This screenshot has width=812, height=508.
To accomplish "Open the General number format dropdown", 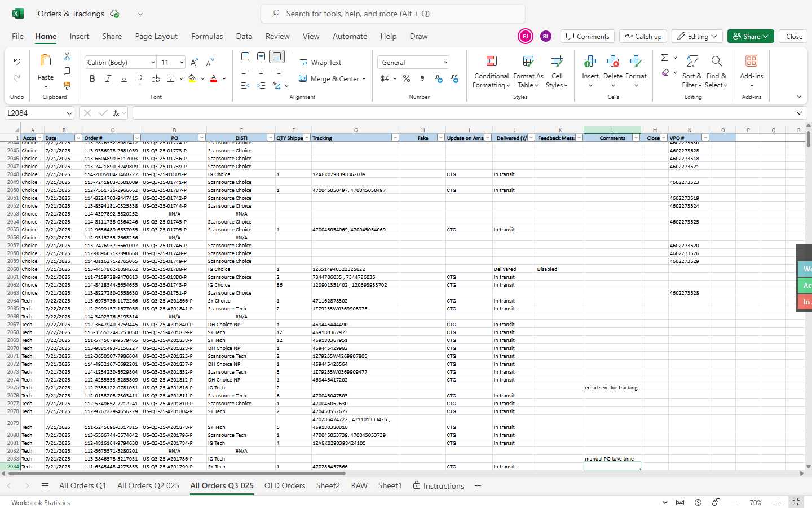I will (445, 63).
